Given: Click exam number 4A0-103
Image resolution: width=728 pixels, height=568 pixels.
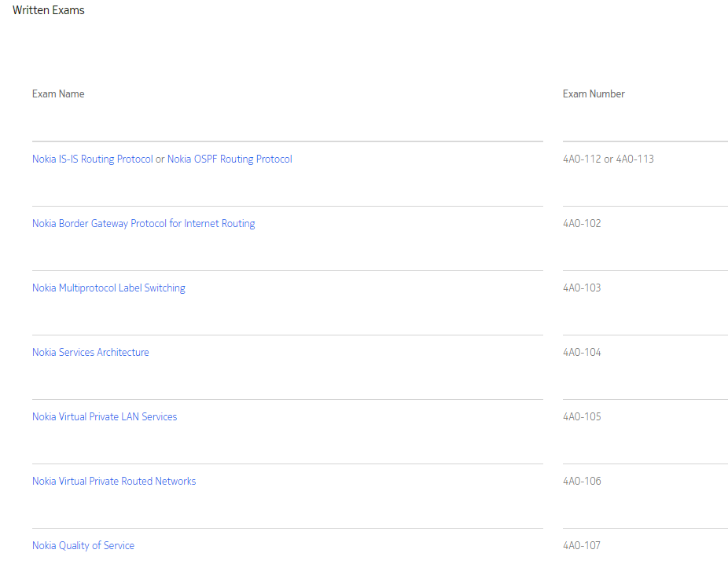Looking at the screenshot, I should click(x=582, y=288).
